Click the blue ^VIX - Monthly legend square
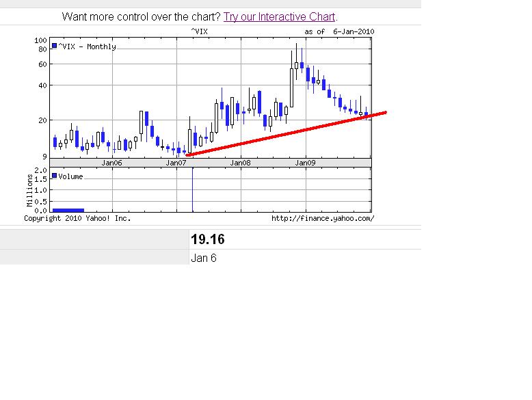 (54, 45)
